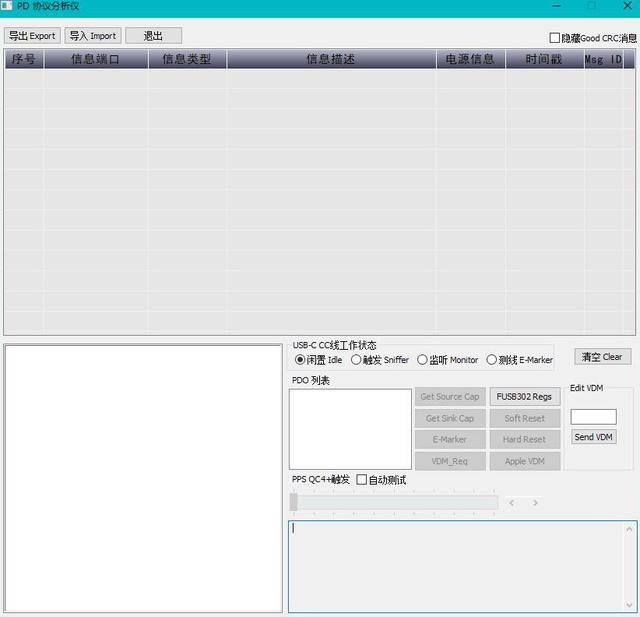Click the PD 协议分析仪 app icon in title bar
Viewport: 640px width, 617px height.
coord(6,6)
